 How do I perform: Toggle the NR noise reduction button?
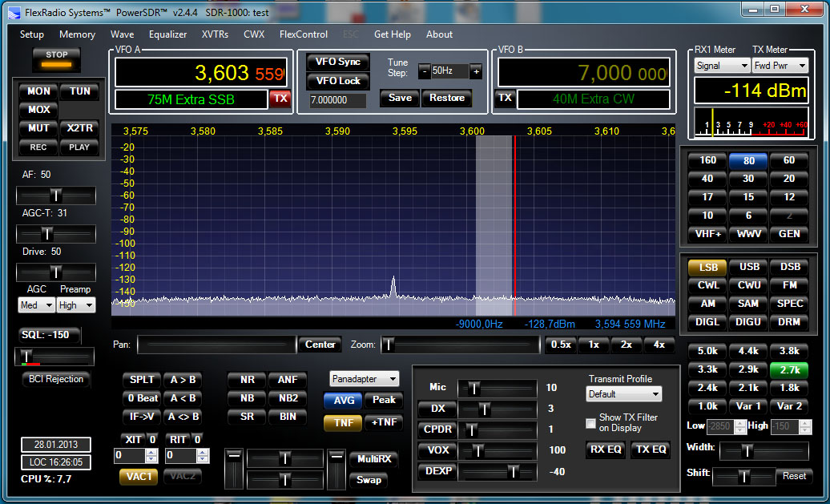[247, 380]
